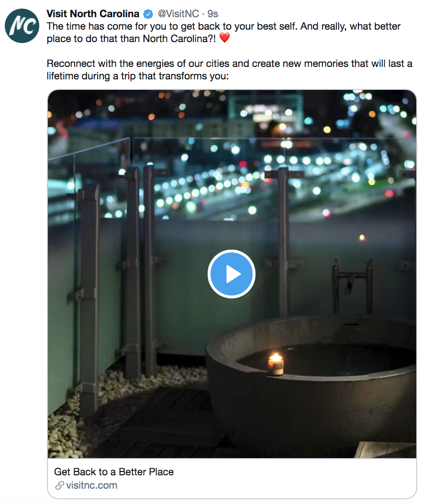Click the faucet fixture behind the tub
Viewport: 422px width, 504px height.
(x=352, y=286)
